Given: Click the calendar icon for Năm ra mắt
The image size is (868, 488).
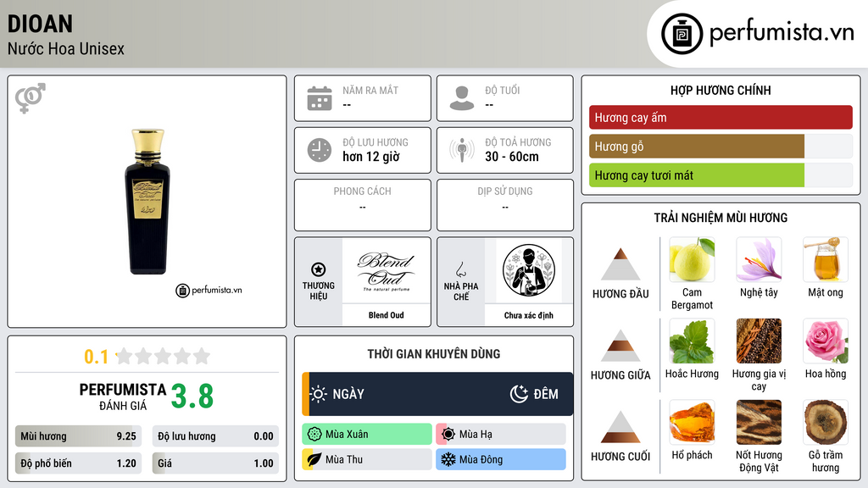Looking at the screenshot, I should pos(320,98).
